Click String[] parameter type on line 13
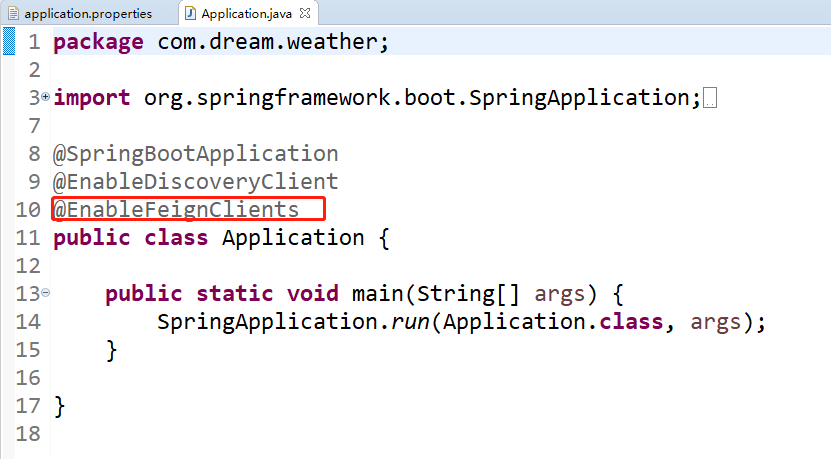Screen dimensions: 831x459 click(x=468, y=294)
